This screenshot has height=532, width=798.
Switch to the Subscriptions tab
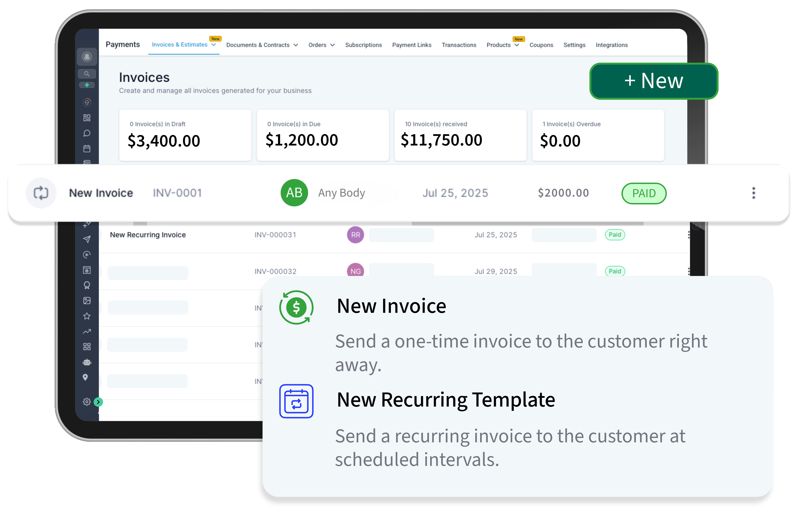[363, 45]
